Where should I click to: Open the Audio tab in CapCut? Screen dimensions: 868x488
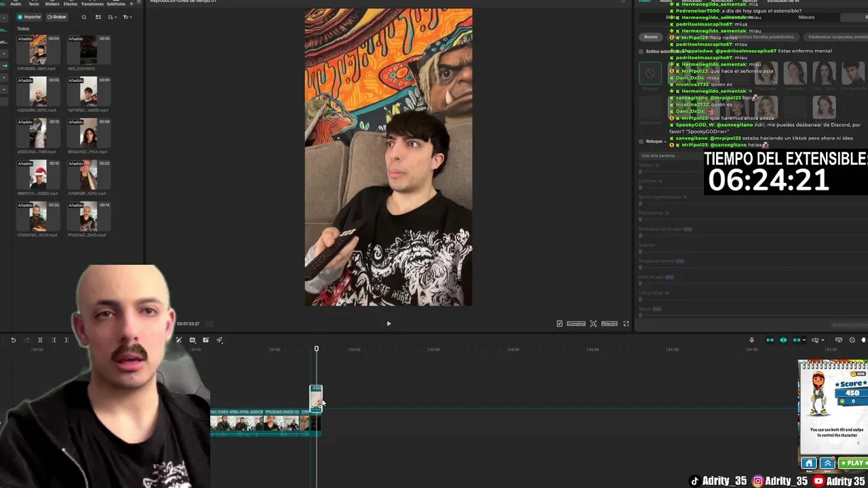click(16, 4)
